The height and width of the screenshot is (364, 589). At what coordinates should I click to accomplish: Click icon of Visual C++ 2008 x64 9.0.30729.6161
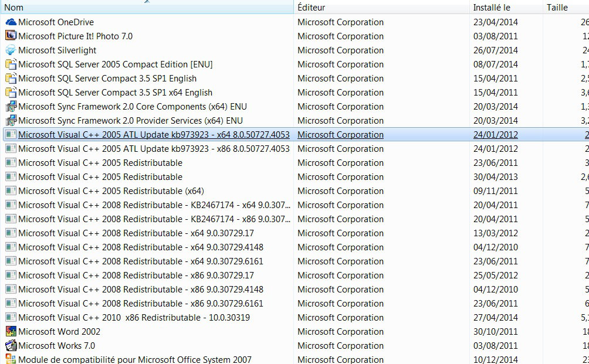tap(11, 261)
